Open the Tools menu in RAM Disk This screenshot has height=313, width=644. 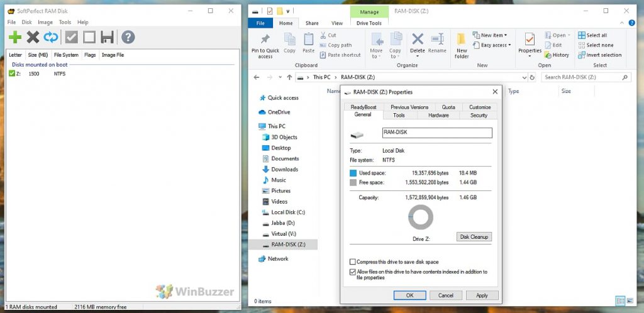click(65, 22)
